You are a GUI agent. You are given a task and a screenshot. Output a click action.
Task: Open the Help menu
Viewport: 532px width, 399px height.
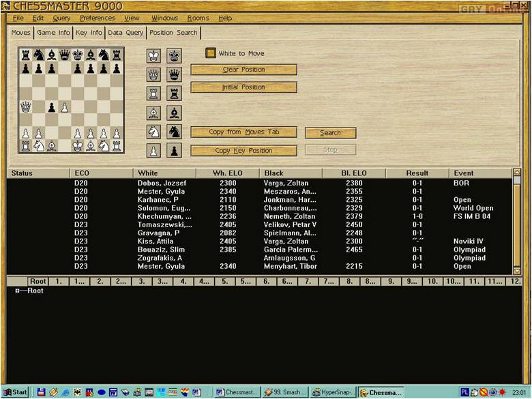tap(225, 18)
